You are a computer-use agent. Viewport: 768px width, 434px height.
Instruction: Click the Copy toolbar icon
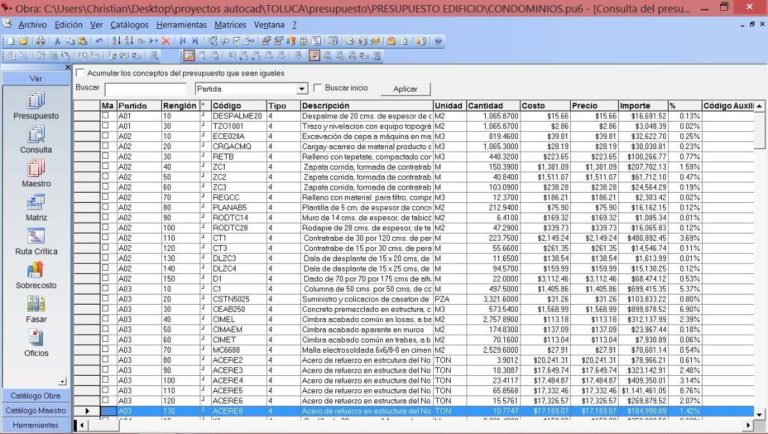pyautogui.click(x=71, y=41)
